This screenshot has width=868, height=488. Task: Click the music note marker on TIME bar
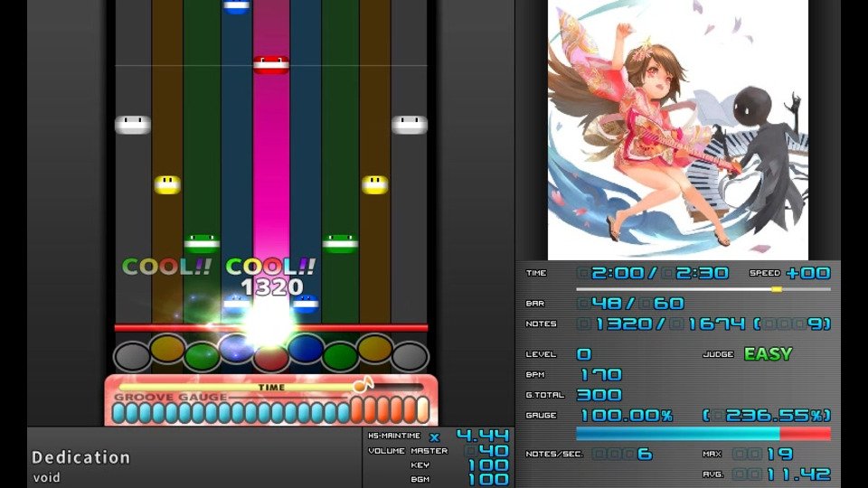(363, 383)
